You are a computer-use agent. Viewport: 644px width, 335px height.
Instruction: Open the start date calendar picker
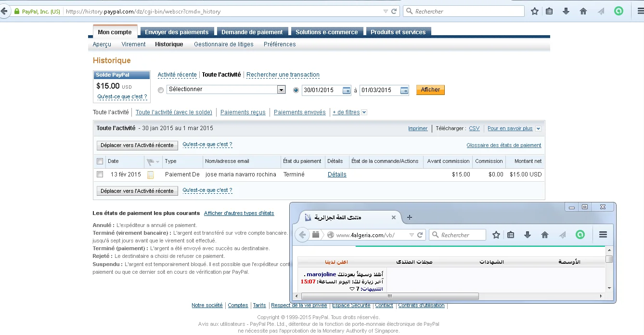(347, 90)
